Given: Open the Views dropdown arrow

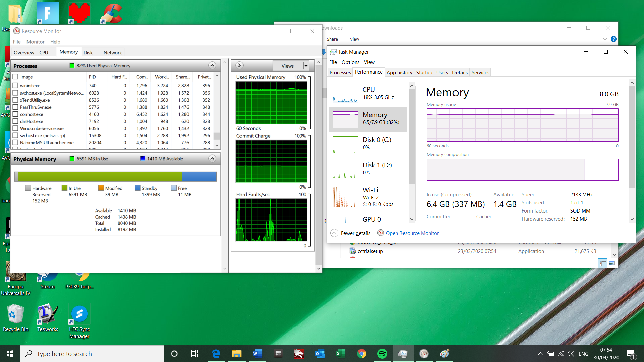Looking at the screenshot, I should pos(306,66).
